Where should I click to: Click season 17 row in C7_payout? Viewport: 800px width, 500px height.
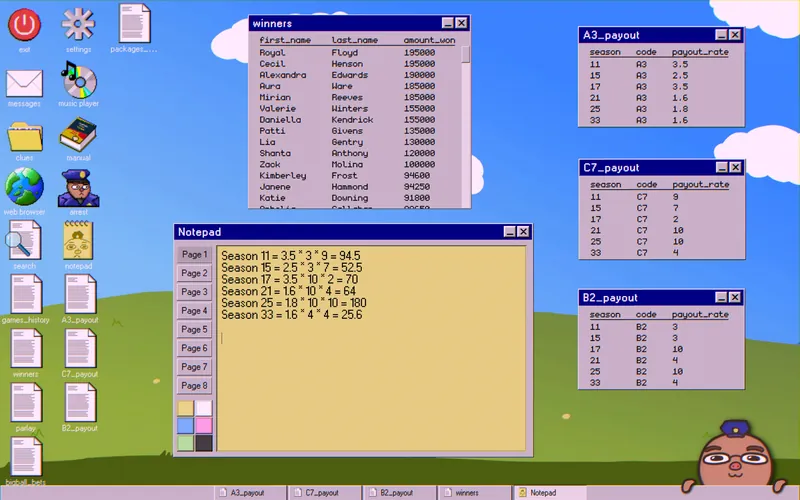pyautogui.click(x=661, y=219)
